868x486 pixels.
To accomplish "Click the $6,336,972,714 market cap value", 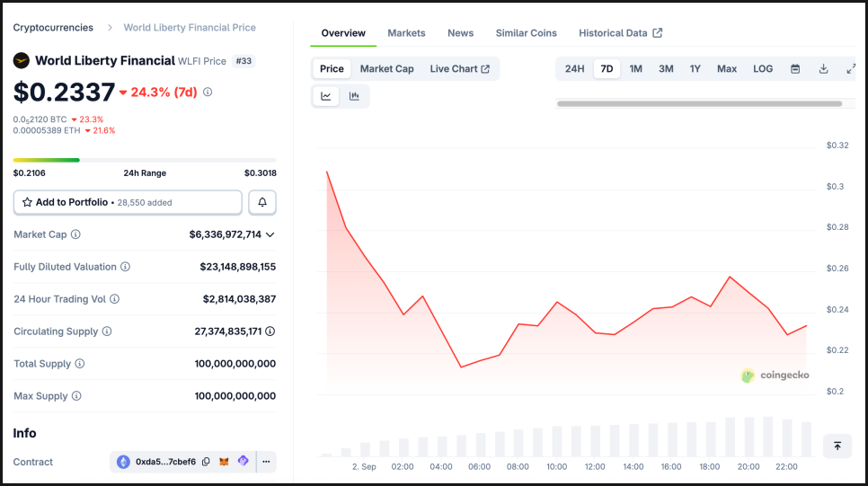I will 226,234.
